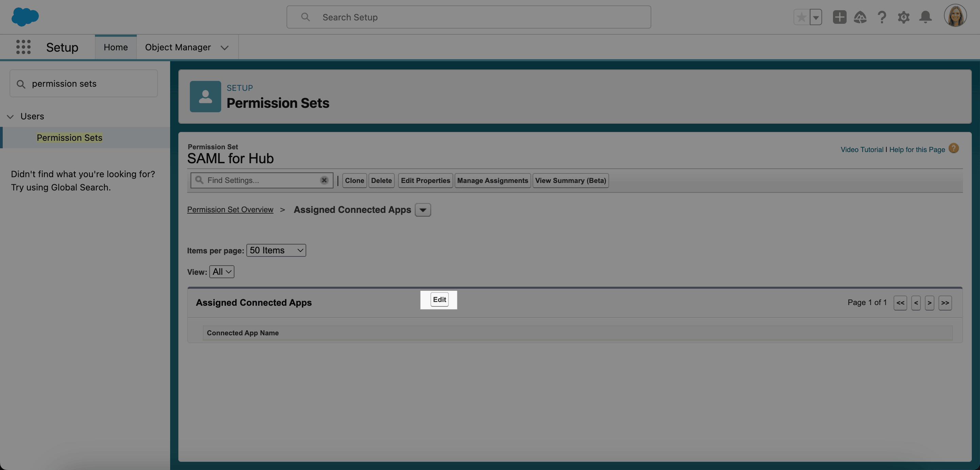980x470 pixels.
Task: Click the Permission Sets person header icon
Action: 205,96
